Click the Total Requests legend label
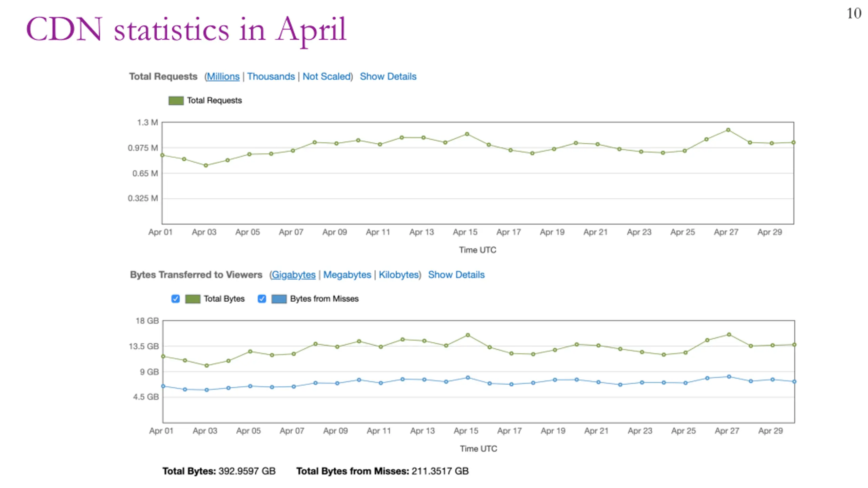Screen dimensions: 868x488 point(214,101)
